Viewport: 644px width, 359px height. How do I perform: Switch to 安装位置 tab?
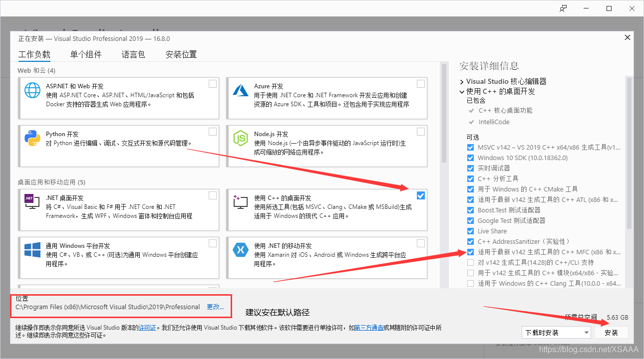click(181, 55)
